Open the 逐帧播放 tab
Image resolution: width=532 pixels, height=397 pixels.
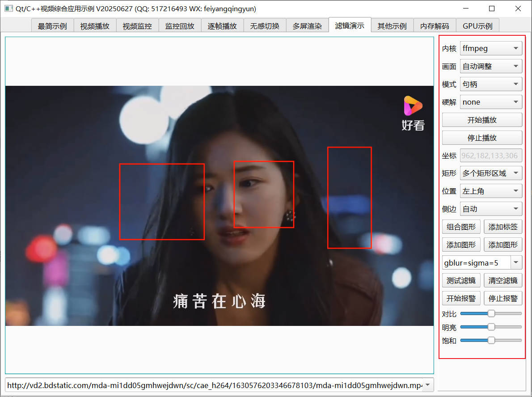(222, 26)
